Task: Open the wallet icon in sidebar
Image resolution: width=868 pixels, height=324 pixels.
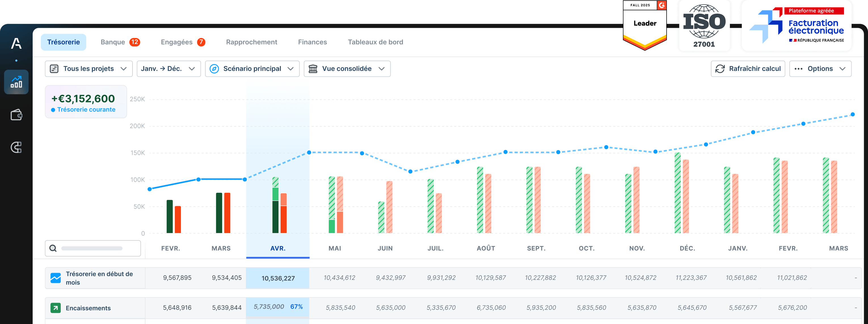Action: pyautogui.click(x=16, y=115)
